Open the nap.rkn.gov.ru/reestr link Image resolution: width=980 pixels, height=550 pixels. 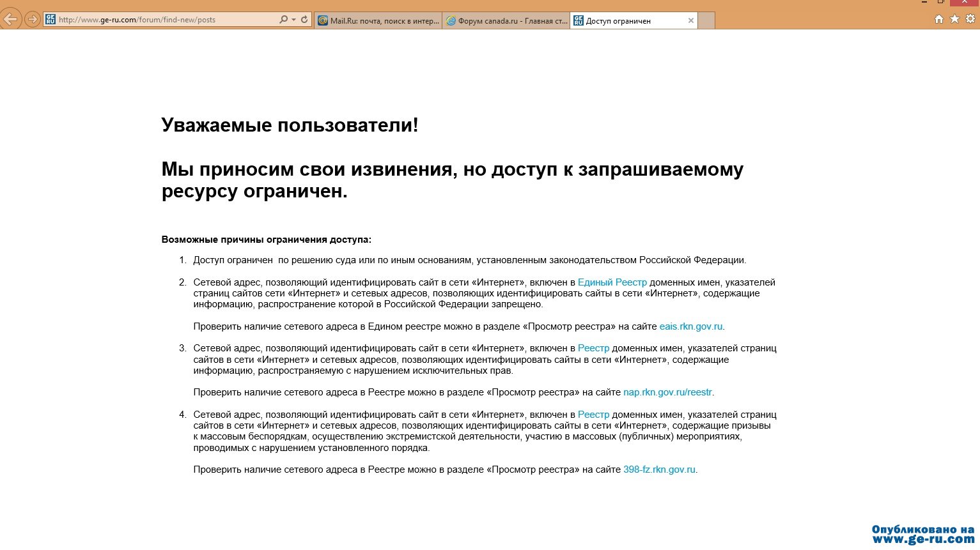[x=667, y=392]
